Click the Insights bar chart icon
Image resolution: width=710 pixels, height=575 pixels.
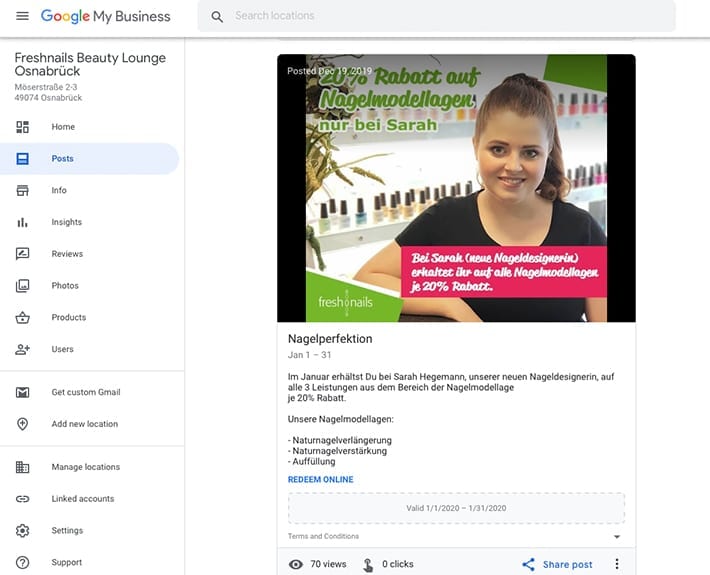click(x=22, y=222)
